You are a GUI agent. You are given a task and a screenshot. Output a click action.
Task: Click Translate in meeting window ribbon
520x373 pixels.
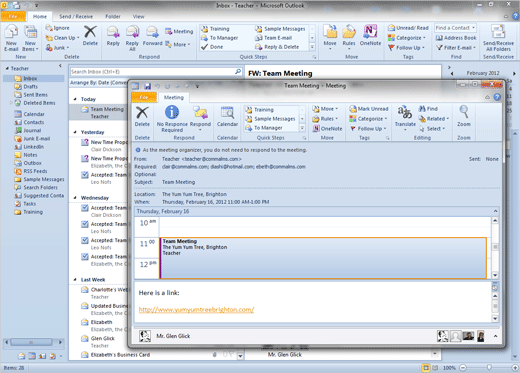coord(405,118)
